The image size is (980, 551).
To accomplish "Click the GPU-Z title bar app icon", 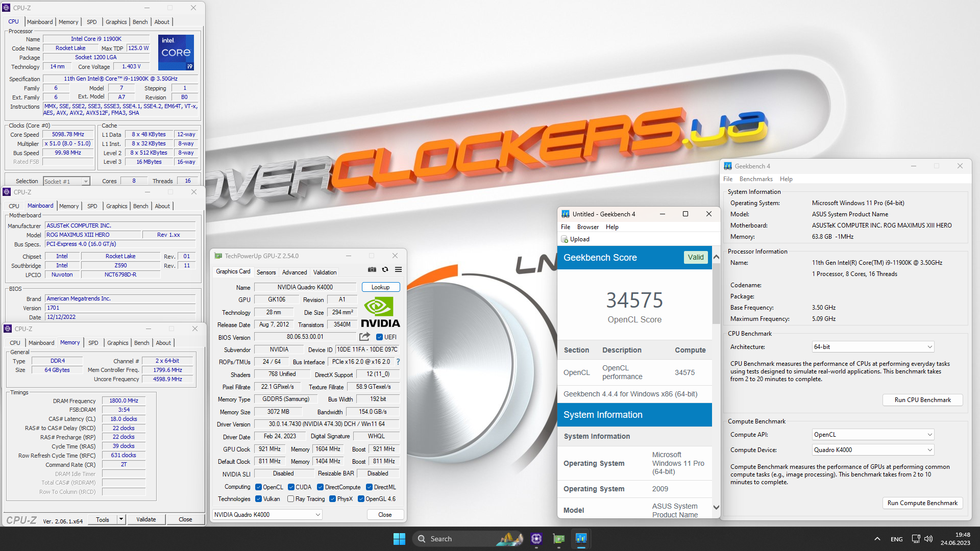I will (x=218, y=256).
